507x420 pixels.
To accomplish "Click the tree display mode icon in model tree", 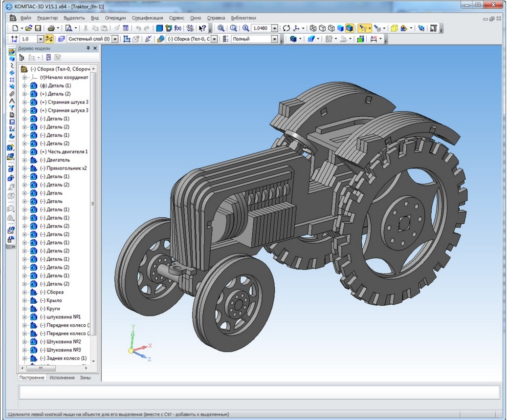I will 22,58.
